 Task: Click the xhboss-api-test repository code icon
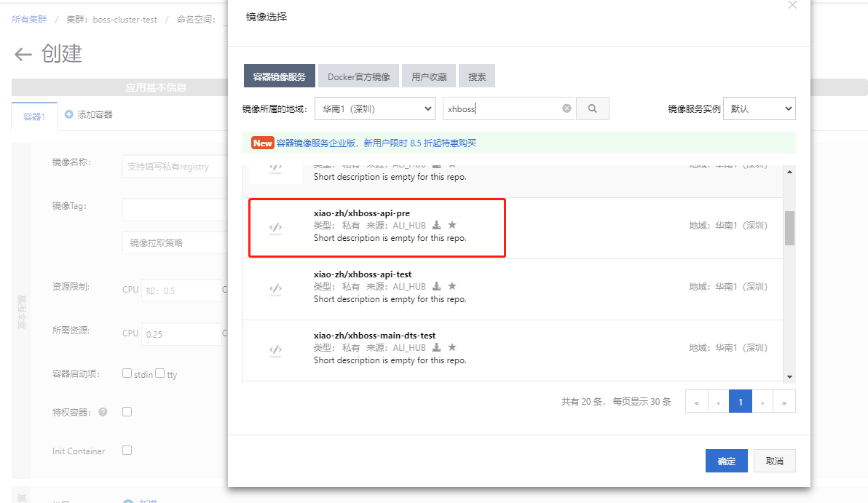point(276,288)
